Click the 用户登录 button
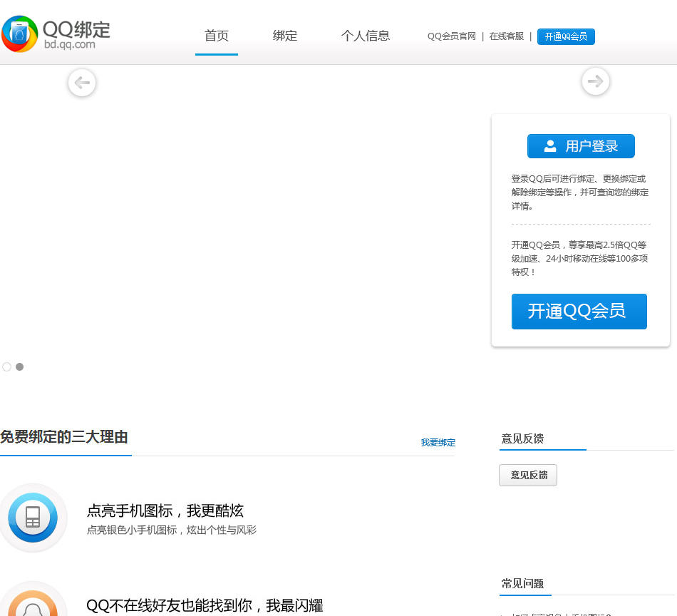Viewport: 677px width, 616px height. point(581,146)
